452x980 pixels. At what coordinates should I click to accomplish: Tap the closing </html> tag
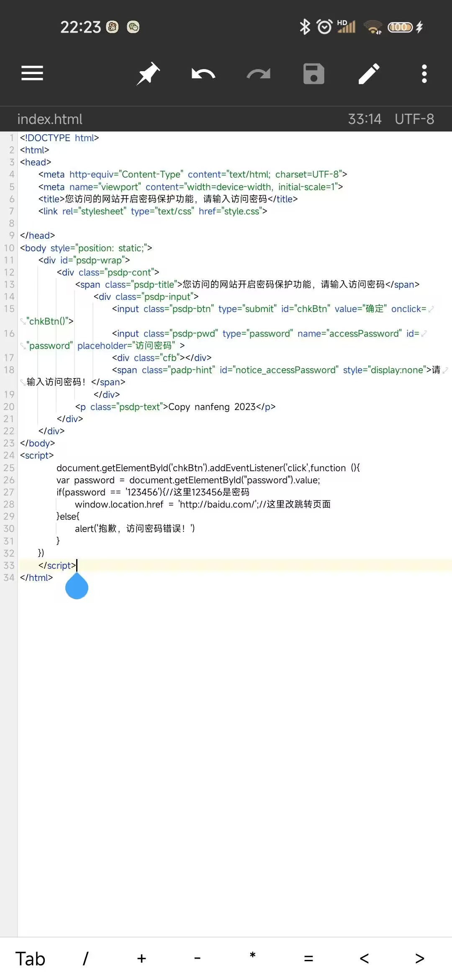[x=36, y=578]
